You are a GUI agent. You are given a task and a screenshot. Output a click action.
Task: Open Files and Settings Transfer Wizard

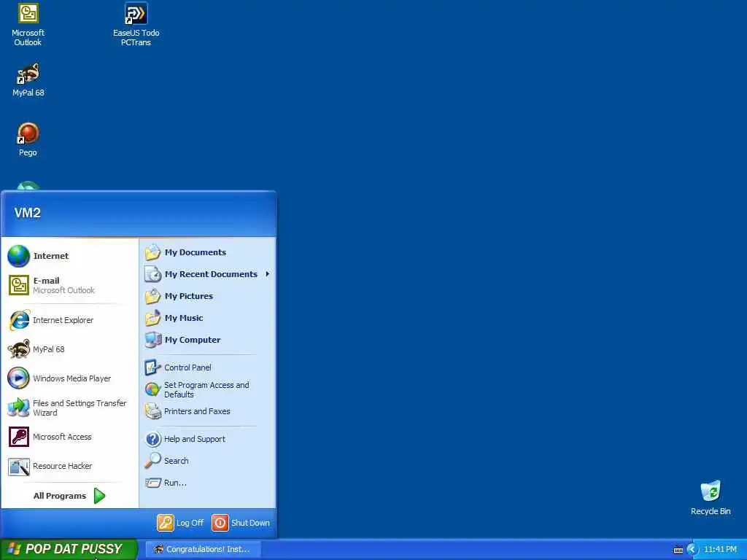click(69, 408)
